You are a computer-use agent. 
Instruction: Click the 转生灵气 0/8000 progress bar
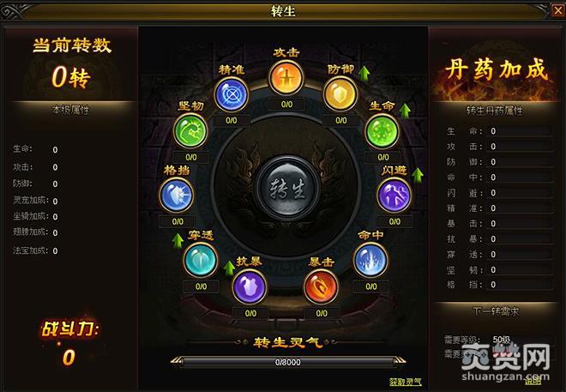[287, 362]
